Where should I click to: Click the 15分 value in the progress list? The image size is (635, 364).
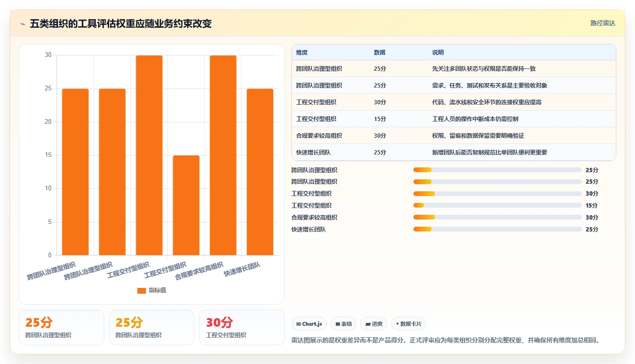pos(592,206)
